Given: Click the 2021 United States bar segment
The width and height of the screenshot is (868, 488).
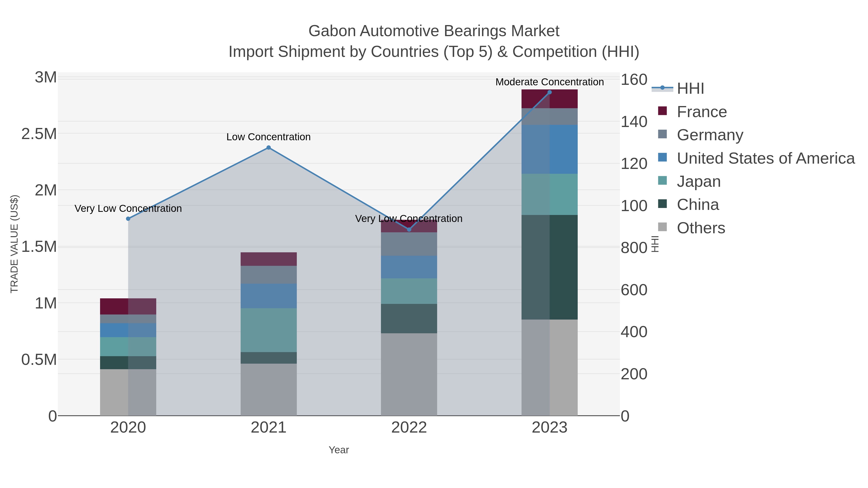Looking at the screenshot, I should (x=269, y=296).
